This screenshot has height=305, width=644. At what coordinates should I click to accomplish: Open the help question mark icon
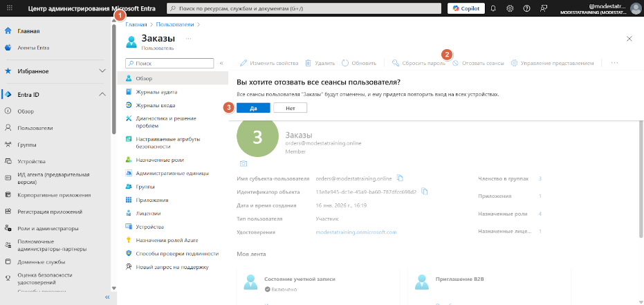[x=527, y=8]
